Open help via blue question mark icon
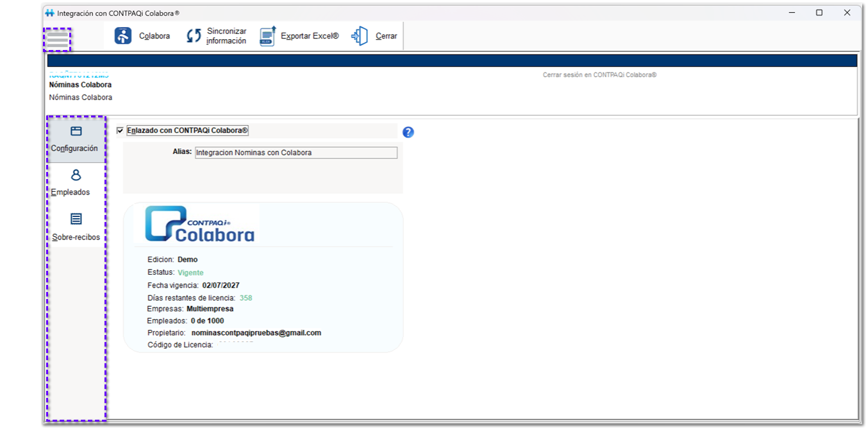The width and height of the screenshot is (868, 430). [x=408, y=132]
